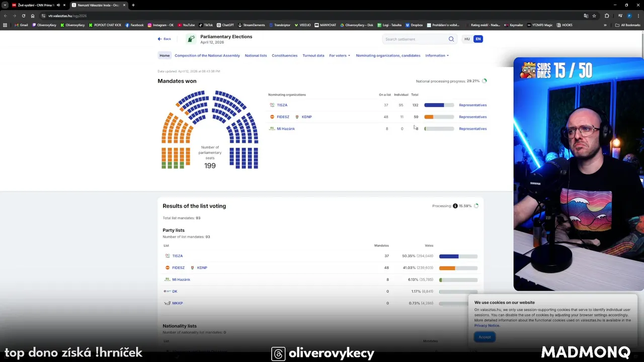Open DK in the party lists
Viewport: 644px width, 362px height.
click(x=175, y=291)
